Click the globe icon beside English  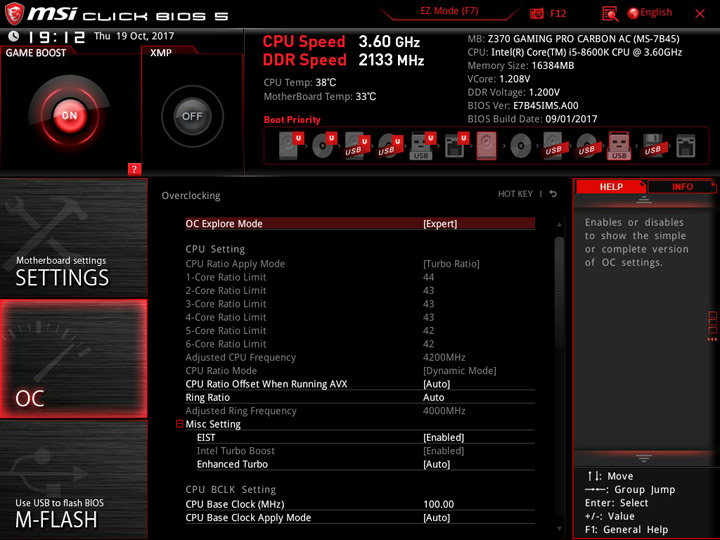(x=633, y=13)
